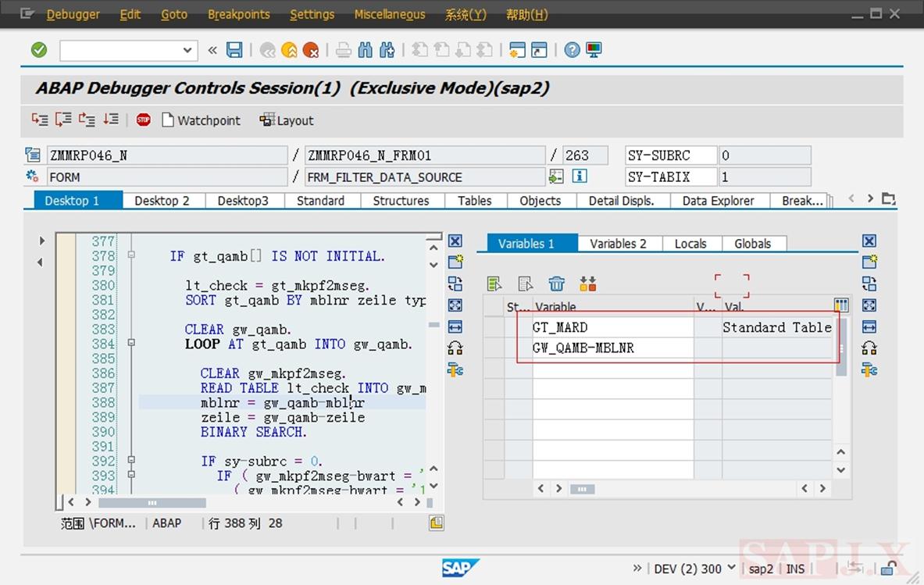The width and height of the screenshot is (924, 585).
Task: Click the Find binoculars icon
Action: coord(366,50)
